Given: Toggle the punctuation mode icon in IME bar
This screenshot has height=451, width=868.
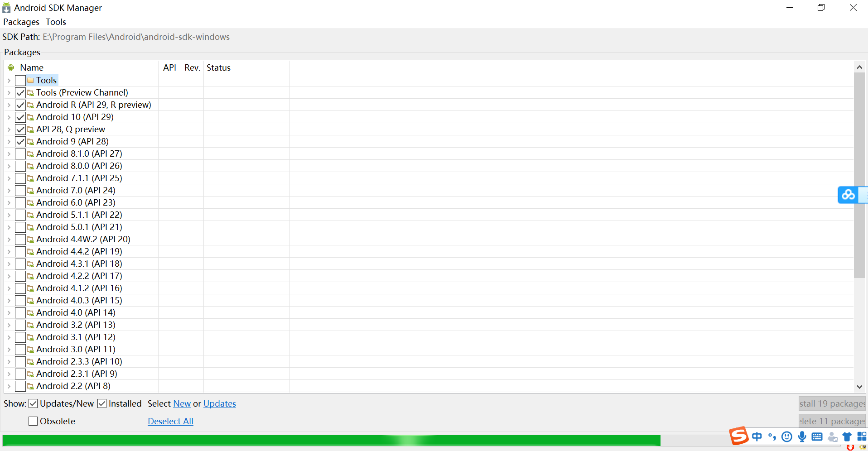Looking at the screenshot, I should point(772,437).
